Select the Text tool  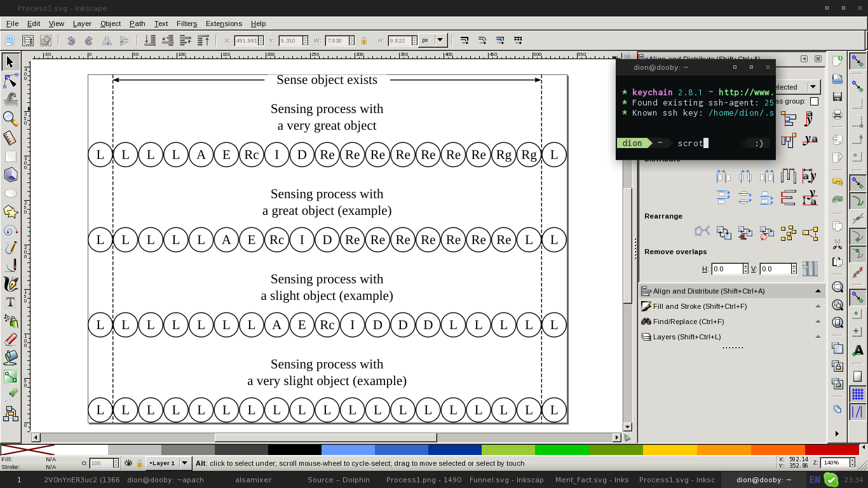10,302
